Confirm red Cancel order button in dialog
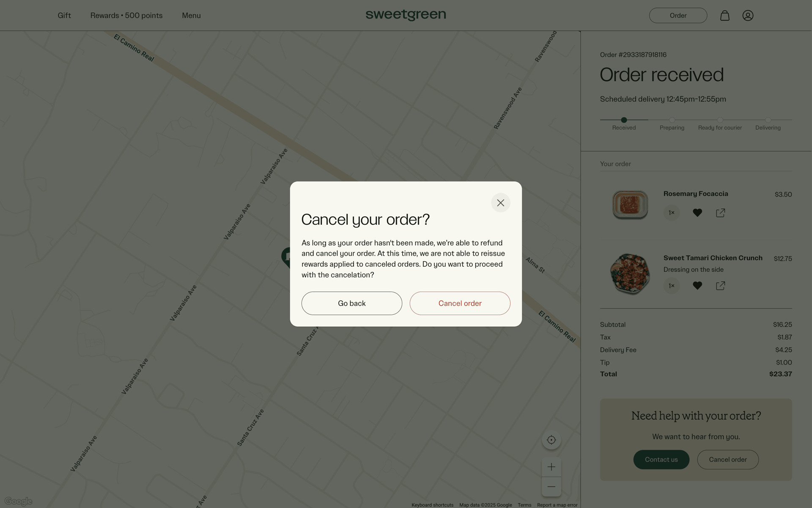Image resolution: width=812 pixels, height=508 pixels. (x=460, y=303)
